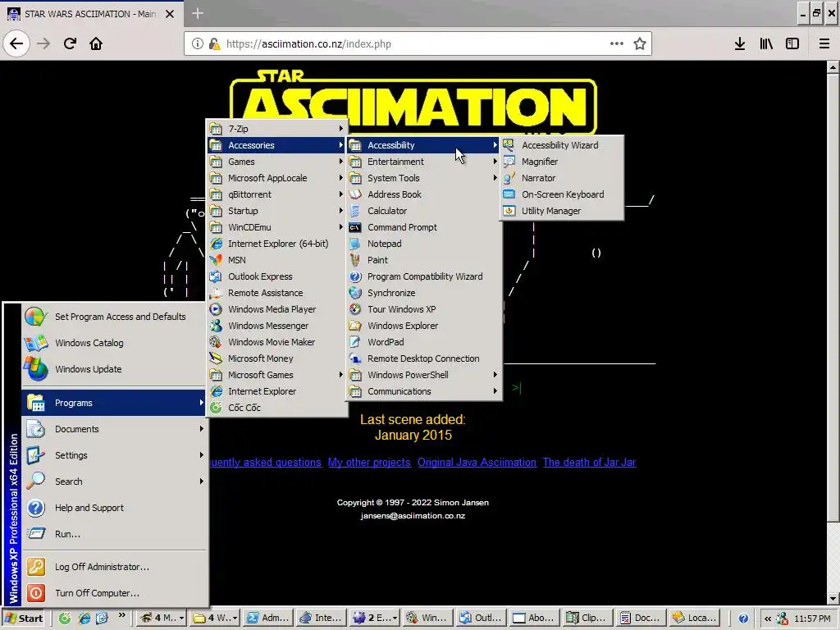Click Program Compatibility Wizard icon
This screenshot has height=630, width=840.
354,276
